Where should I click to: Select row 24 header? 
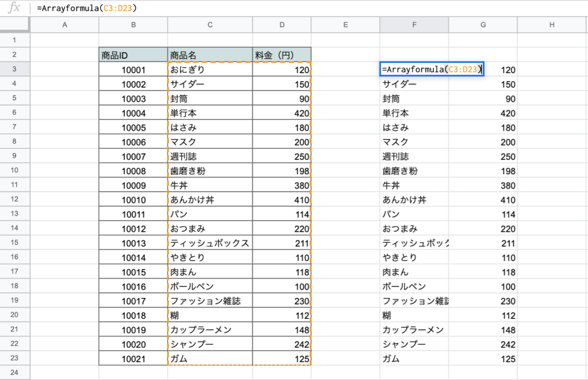coord(14,373)
